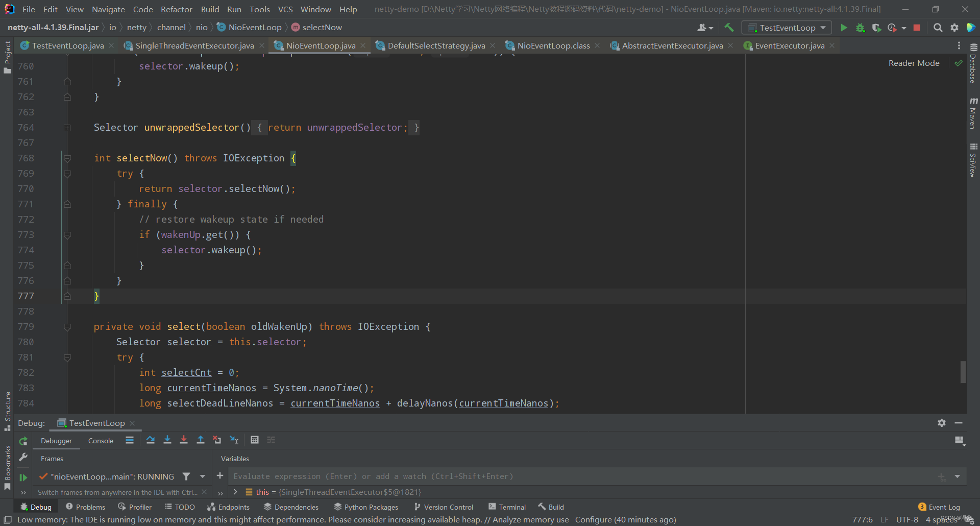Click the Evaluate expression input field
This screenshot has height=526, width=980.
(x=582, y=476)
